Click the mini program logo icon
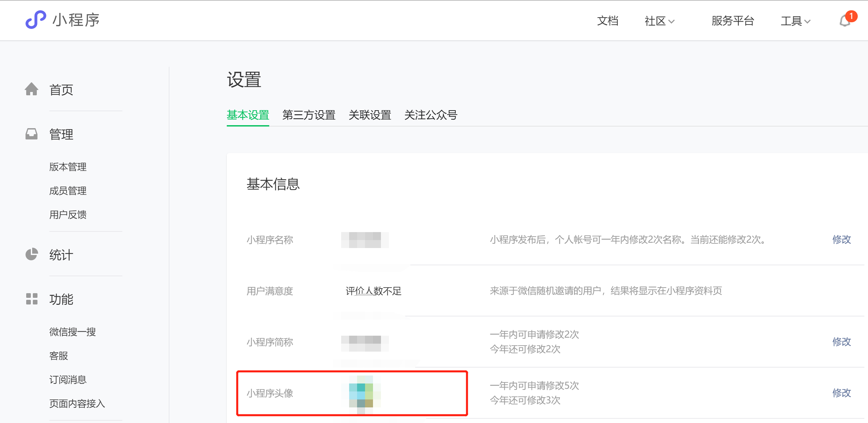 coord(36,20)
